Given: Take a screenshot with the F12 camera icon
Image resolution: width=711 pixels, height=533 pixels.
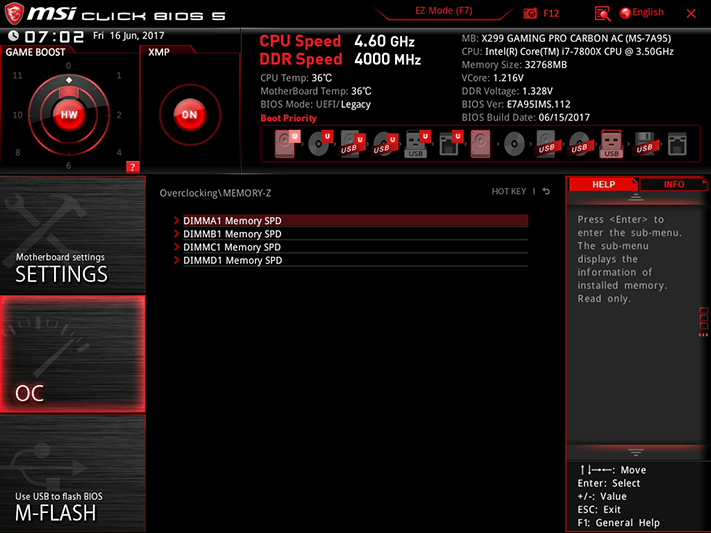Looking at the screenshot, I should pyautogui.click(x=530, y=13).
